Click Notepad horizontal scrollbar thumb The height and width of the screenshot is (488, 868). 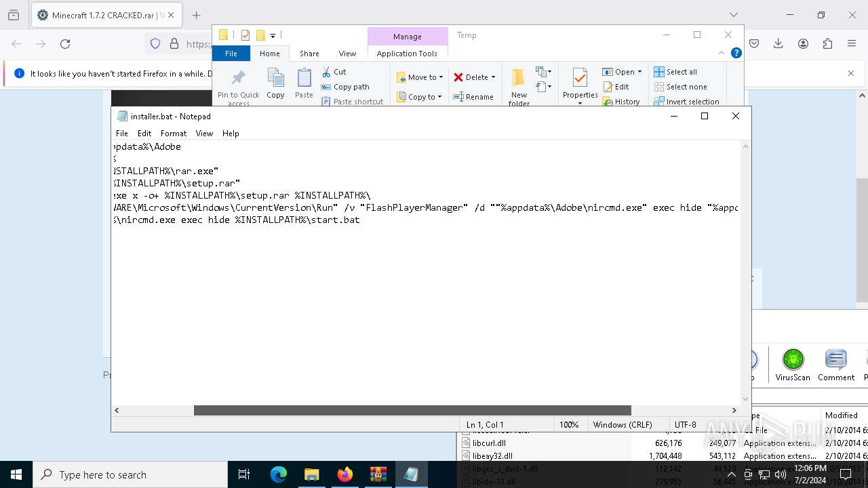pyautogui.click(x=412, y=410)
